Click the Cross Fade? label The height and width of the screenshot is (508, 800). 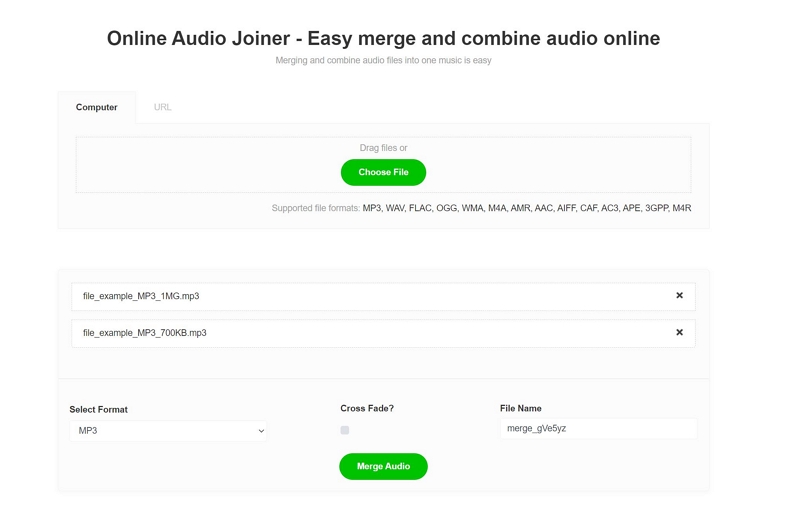367,409
